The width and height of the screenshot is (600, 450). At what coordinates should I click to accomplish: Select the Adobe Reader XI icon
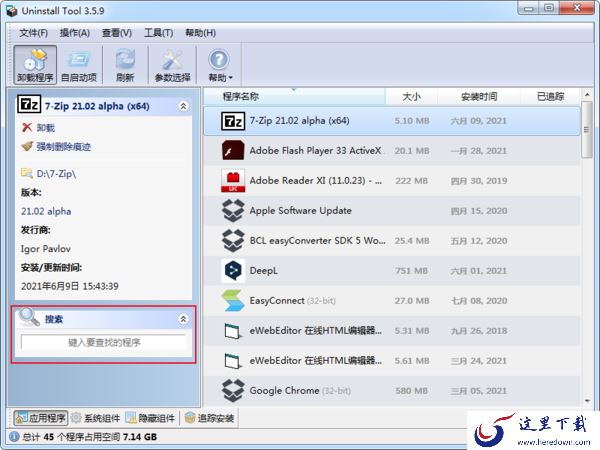(x=233, y=181)
